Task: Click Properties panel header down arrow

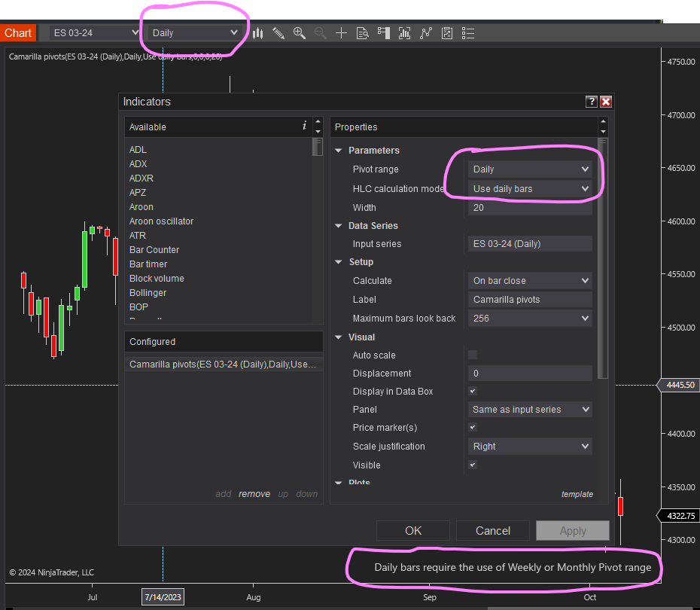Action: coord(603,132)
